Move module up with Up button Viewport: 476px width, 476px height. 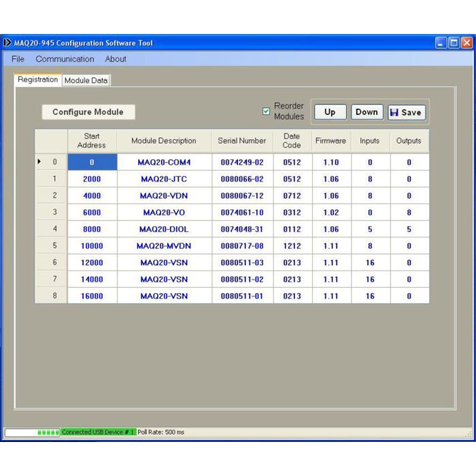(330, 112)
